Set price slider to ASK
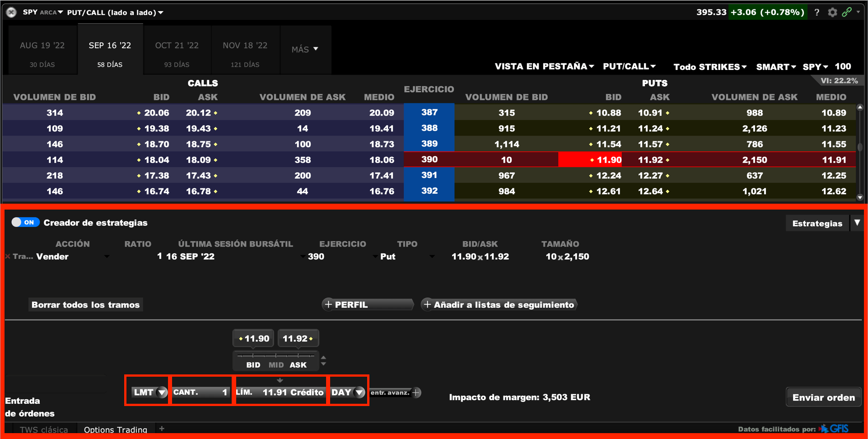Viewport: 868px width, 439px height. (298, 364)
